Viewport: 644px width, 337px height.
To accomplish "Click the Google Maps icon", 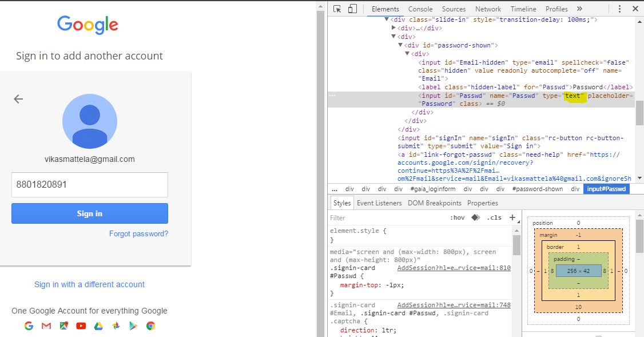I will (x=63, y=326).
